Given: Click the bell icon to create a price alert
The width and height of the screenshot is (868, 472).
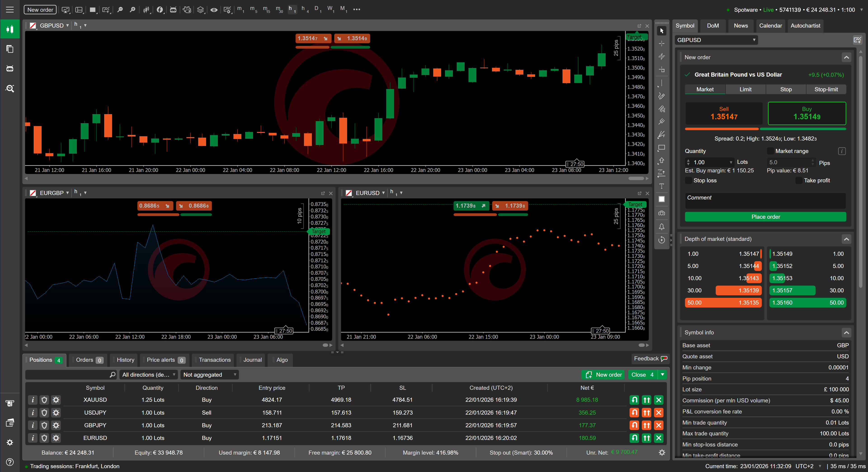Looking at the screenshot, I should tap(661, 227).
